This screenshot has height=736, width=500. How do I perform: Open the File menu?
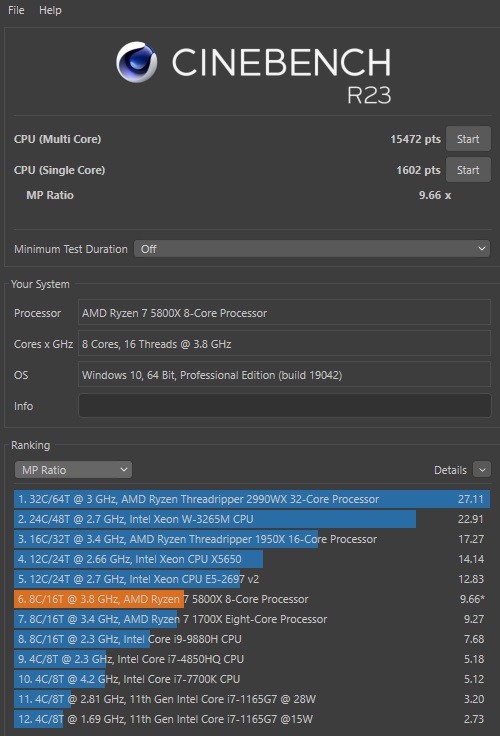point(16,10)
